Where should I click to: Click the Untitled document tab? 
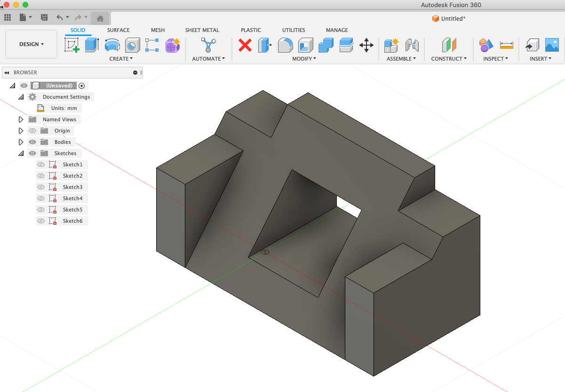(448, 18)
